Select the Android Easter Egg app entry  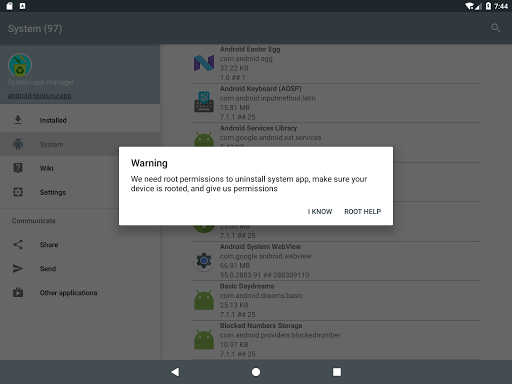tap(336, 63)
